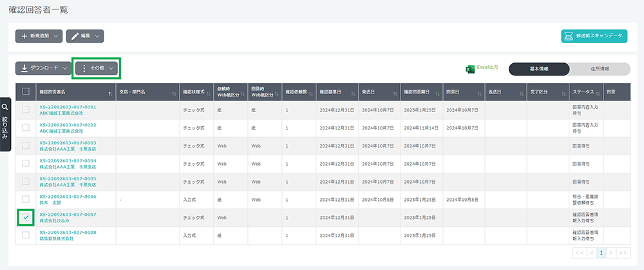This screenshot has width=644, height=270.
Task: Click page 1 in pagination
Action: [601, 254]
